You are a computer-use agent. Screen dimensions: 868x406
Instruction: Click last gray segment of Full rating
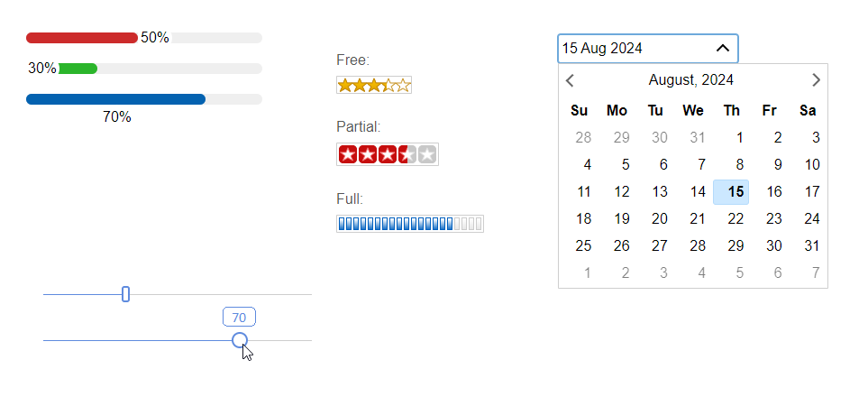479,224
